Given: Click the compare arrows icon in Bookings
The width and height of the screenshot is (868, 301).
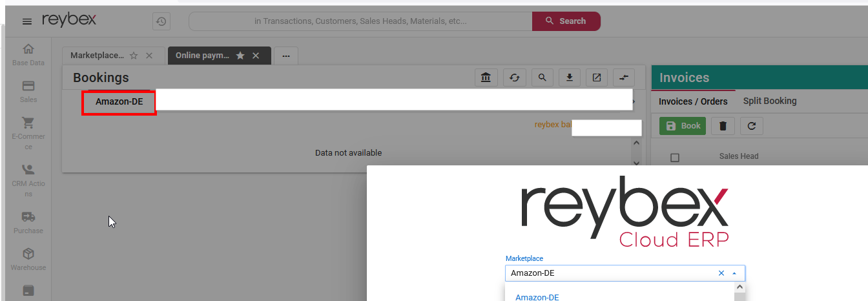Looking at the screenshot, I should click(x=623, y=78).
